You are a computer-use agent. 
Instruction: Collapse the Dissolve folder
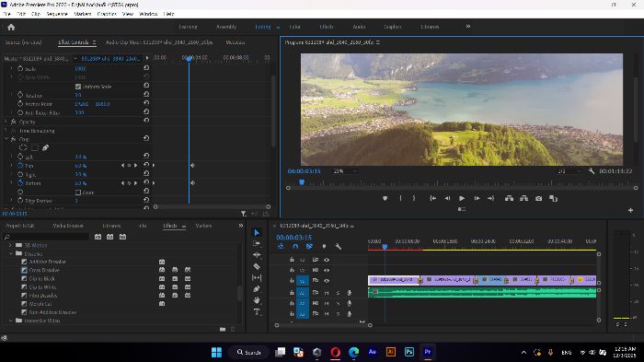coord(11,254)
